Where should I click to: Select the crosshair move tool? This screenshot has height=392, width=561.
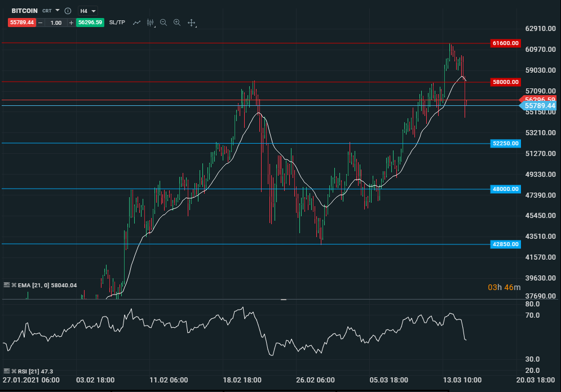coord(191,23)
